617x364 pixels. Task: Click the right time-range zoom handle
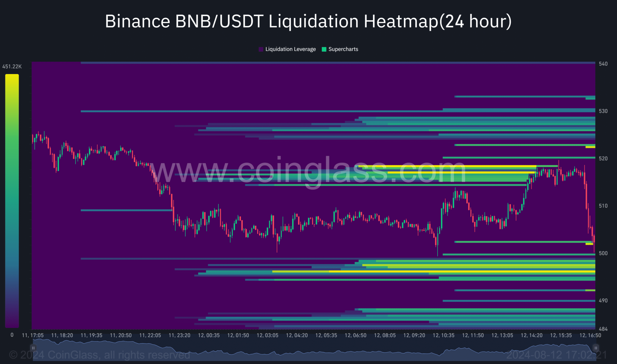(595, 348)
